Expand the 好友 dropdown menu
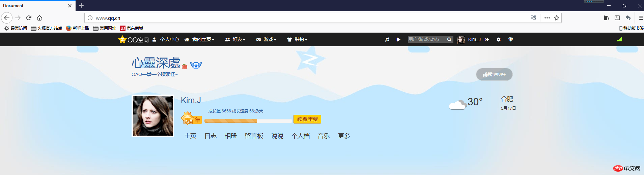This screenshot has width=644, height=175. pyautogui.click(x=235, y=39)
